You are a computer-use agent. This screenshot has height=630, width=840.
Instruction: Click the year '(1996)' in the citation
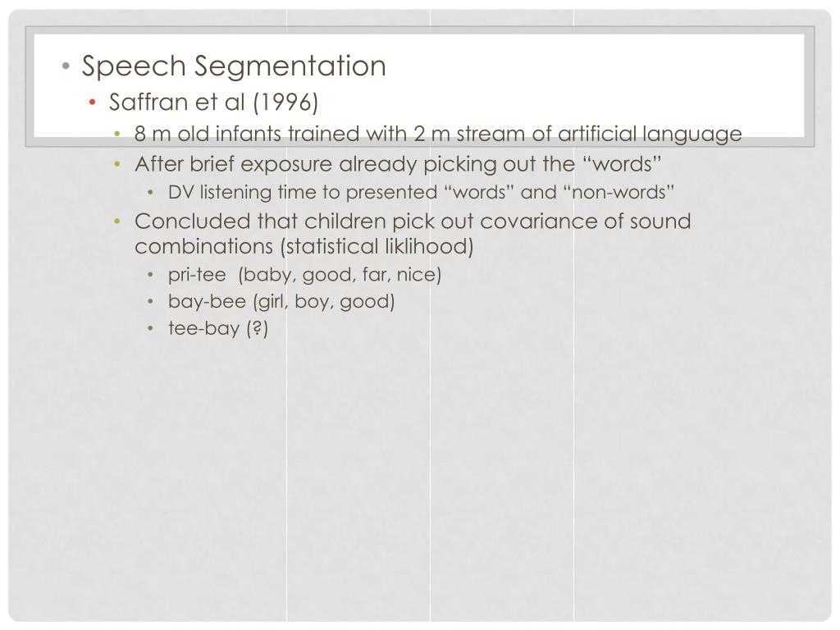(285, 102)
